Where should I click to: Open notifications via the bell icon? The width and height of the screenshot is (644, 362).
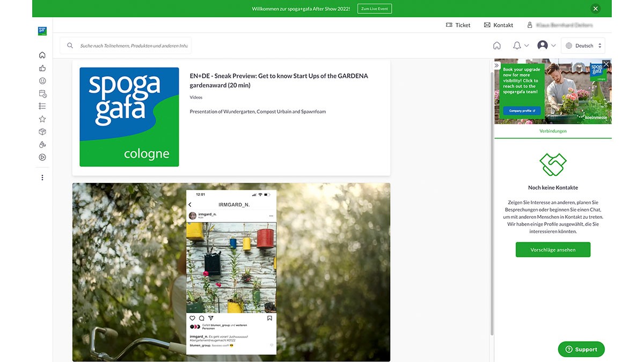(517, 46)
